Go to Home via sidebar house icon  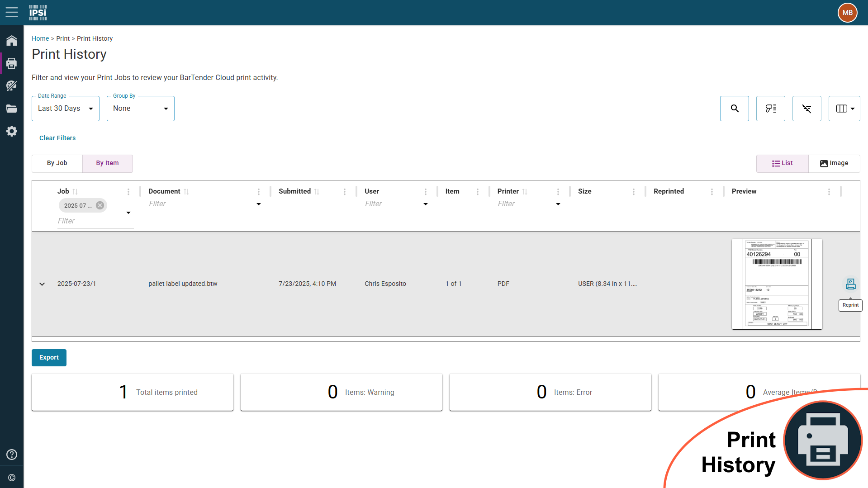[12, 41]
